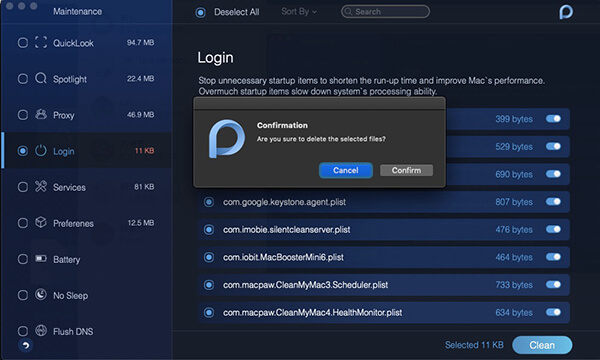Select the com.imobie.silentcleanserver.plist file name
This screenshot has height=360, width=600.
(x=287, y=230)
